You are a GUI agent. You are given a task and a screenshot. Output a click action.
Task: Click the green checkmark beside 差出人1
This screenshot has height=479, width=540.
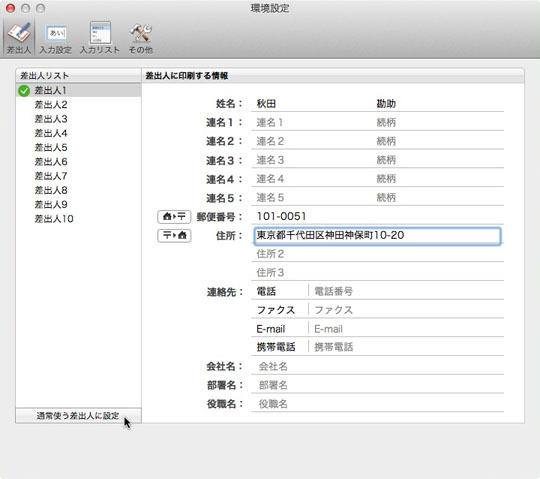point(24,91)
